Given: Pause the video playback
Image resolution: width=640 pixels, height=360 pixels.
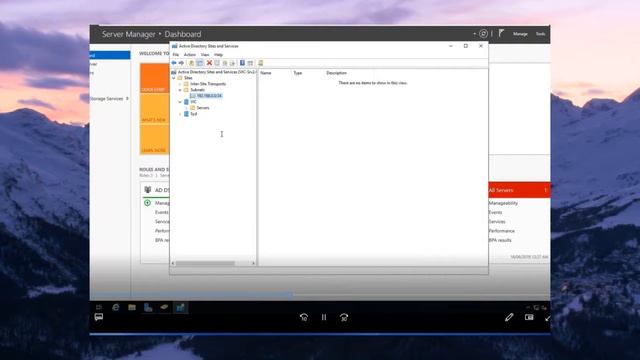Looking at the screenshot, I should (324, 317).
